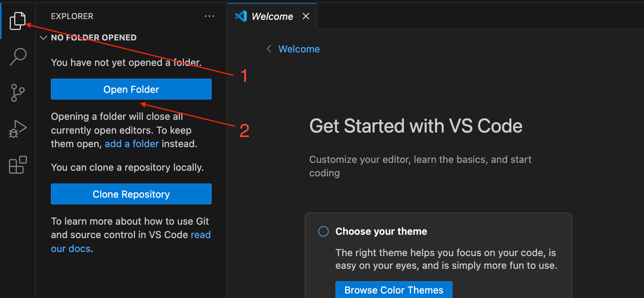The image size is (644, 298).
Task: Click the VS Code logo on Welcome tab
Action: click(241, 16)
